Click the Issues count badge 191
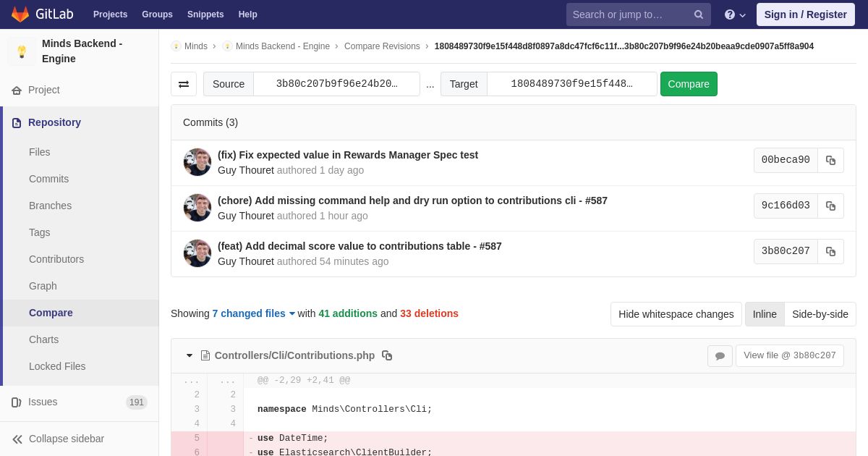The image size is (868, 456). point(137,402)
